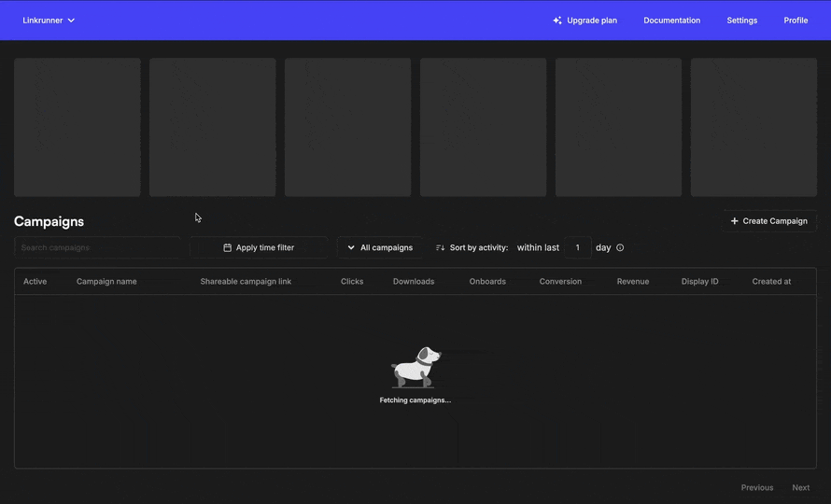Click the Clicks column header
The image size is (831, 504).
coord(352,281)
